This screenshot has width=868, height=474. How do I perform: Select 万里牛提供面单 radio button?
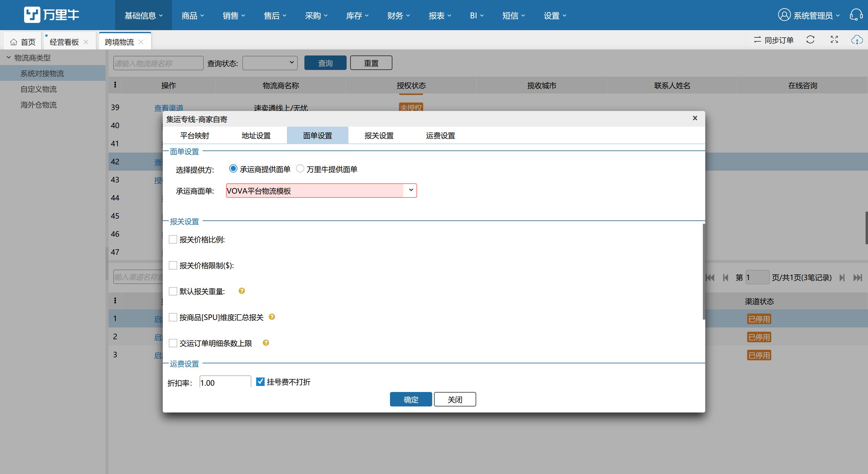point(300,169)
